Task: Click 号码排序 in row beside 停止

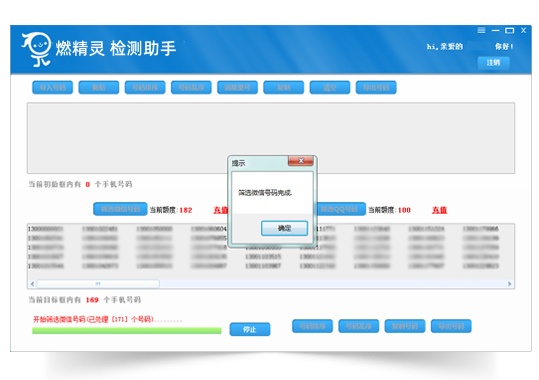Action: pyautogui.click(x=312, y=326)
